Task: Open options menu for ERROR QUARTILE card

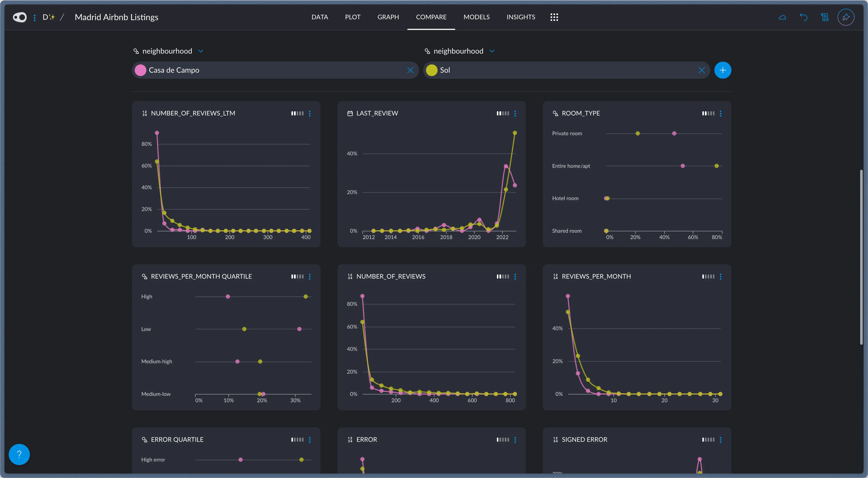Action: pyautogui.click(x=310, y=440)
